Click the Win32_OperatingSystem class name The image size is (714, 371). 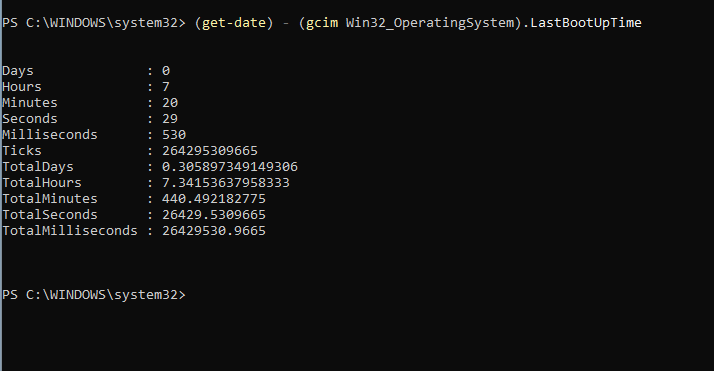click(x=430, y=23)
